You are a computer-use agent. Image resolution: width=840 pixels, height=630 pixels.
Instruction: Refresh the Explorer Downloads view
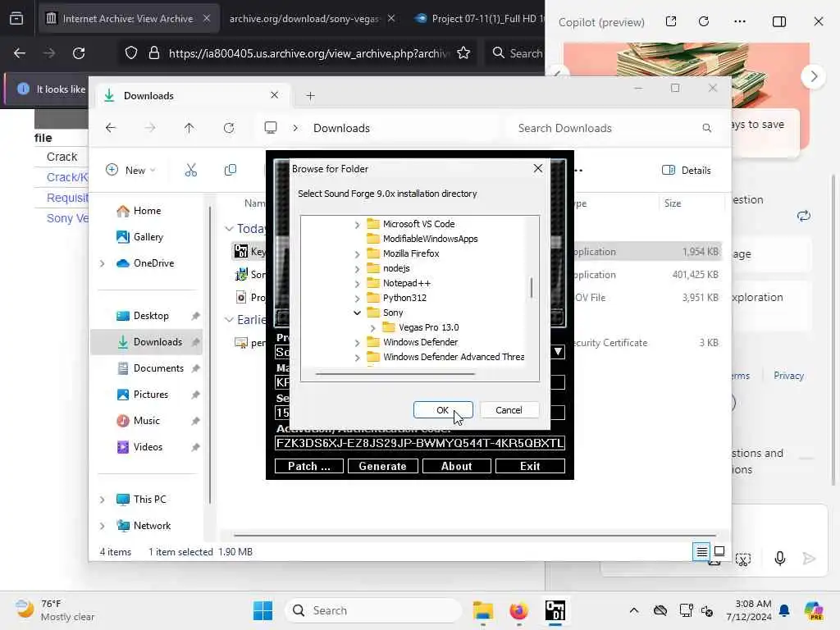pyautogui.click(x=229, y=128)
